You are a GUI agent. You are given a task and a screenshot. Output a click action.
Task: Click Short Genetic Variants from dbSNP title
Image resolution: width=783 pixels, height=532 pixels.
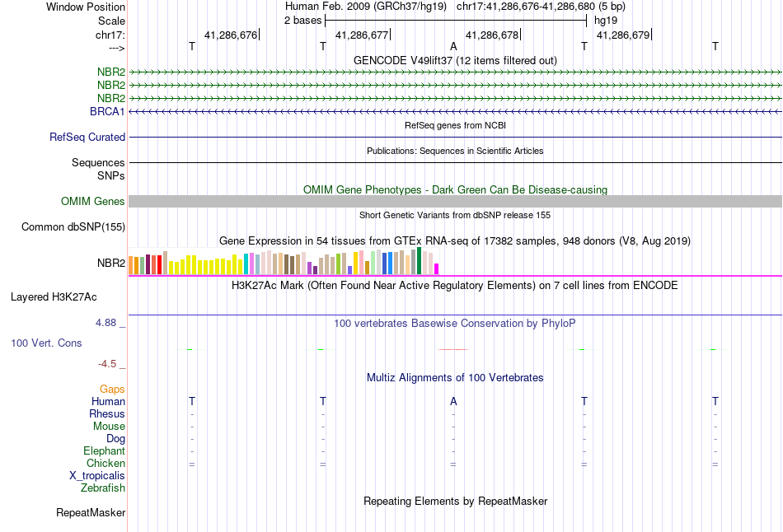(x=456, y=215)
